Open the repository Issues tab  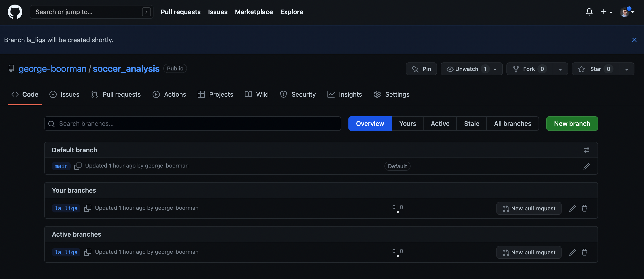coord(64,94)
